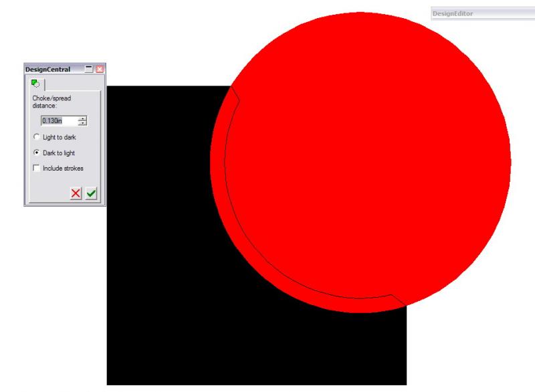Click the Choke/spread distance label
This screenshot has width=535, height=392.
[51, 102]
